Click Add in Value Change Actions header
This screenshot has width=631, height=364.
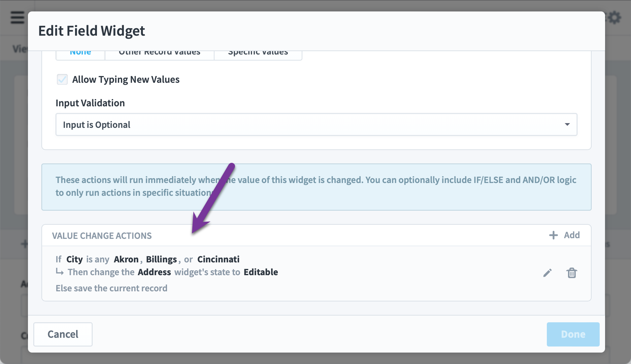pyautogui.click(x=572, y=235)
